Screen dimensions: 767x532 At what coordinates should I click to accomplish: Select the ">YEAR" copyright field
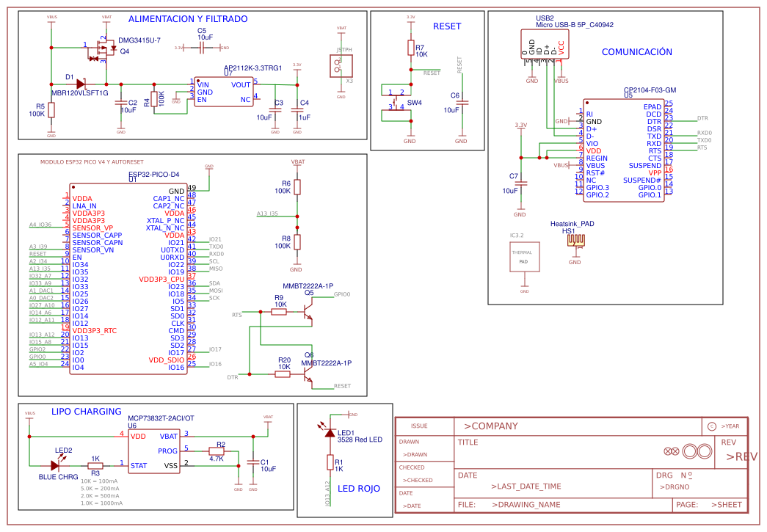(x=730, y=426)
